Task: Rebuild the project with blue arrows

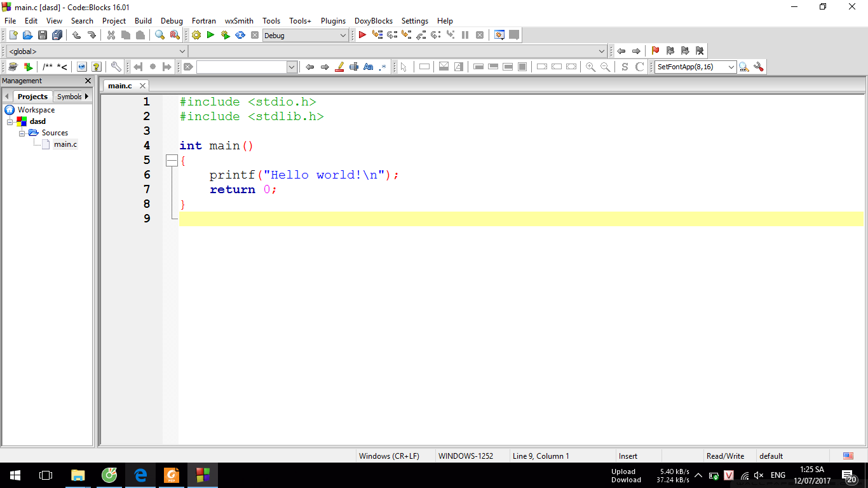Action: click(240, 35)
